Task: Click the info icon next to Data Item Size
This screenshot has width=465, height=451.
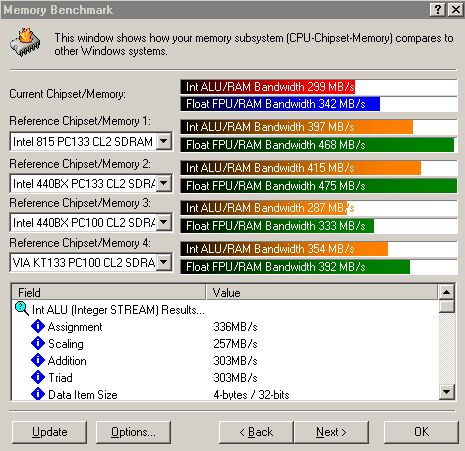Action: [38, 394]
